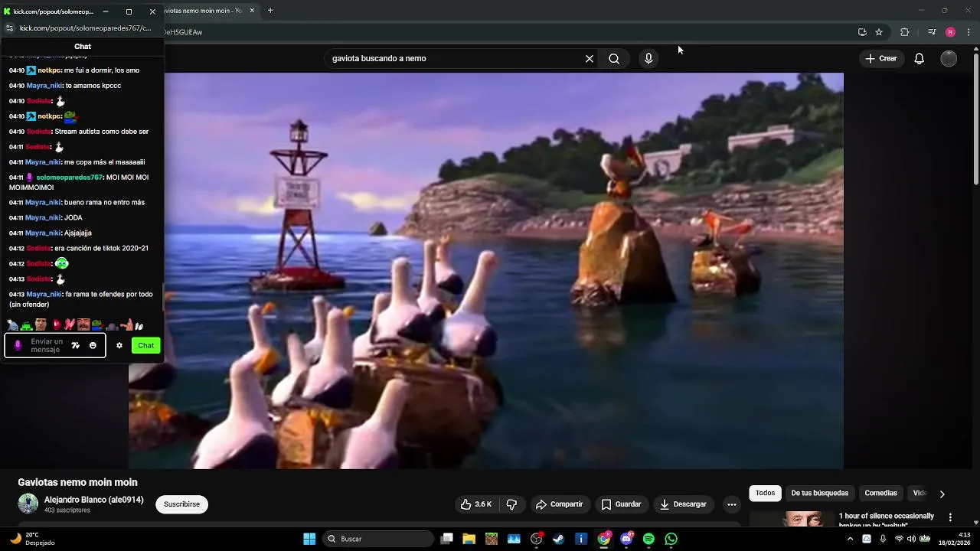Open Spotify from the taskbar

pos(648,539)
